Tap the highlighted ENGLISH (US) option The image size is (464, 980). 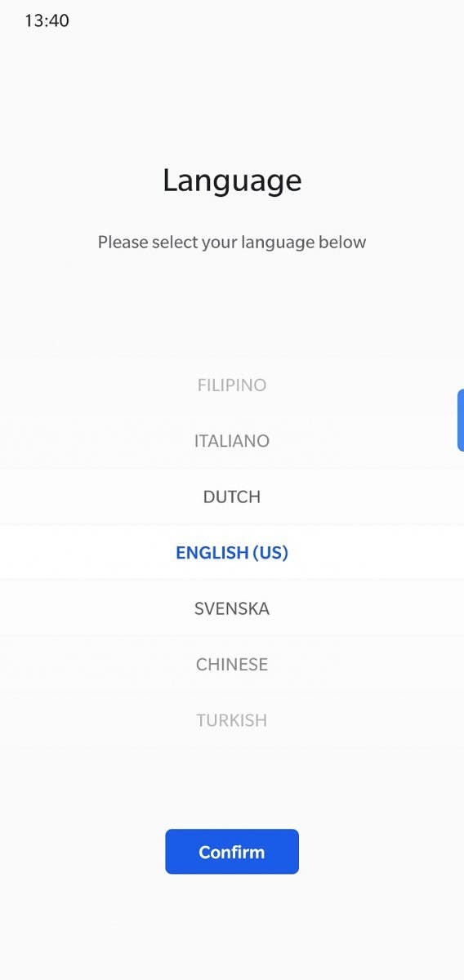232,552
